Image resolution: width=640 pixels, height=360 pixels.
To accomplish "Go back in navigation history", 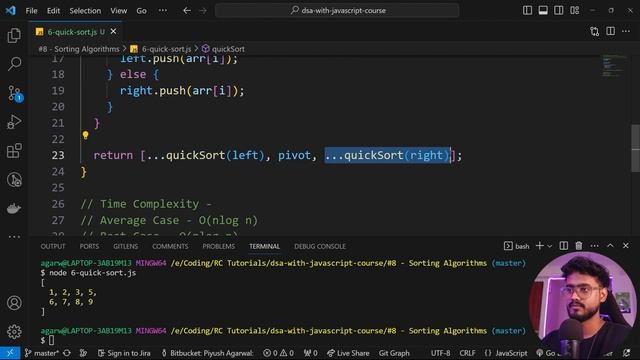I will [187, 11].
